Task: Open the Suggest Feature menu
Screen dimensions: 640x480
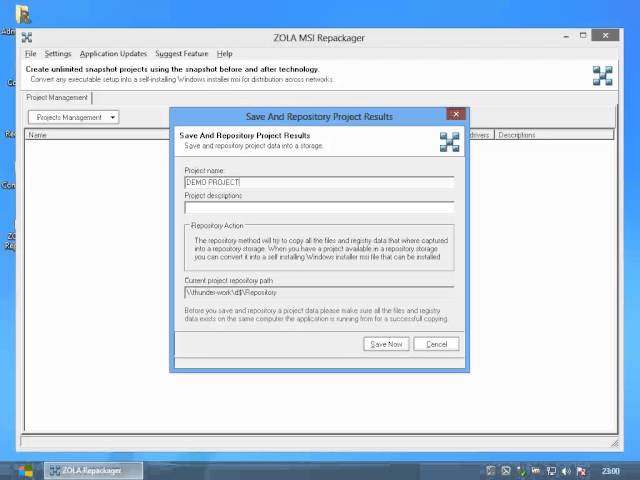Action: click(182, 53)
